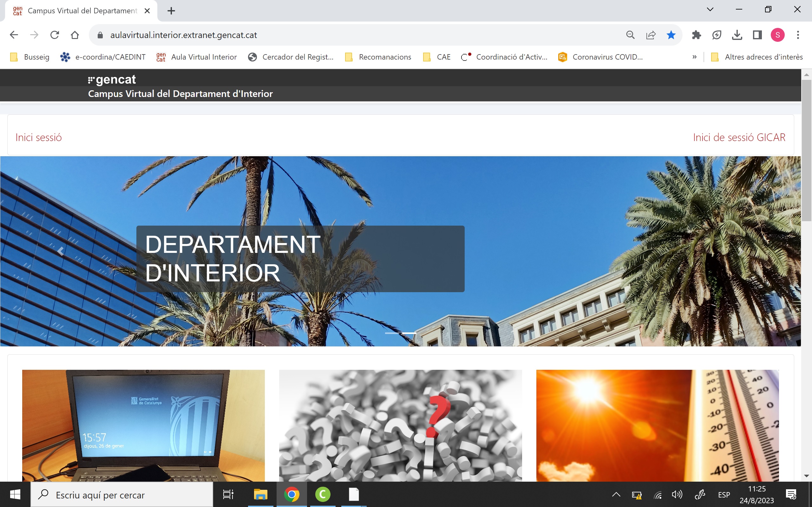812x507 pixels.
Task: Open File Explorer from the taskbar
Action: (x=260, y=495)
